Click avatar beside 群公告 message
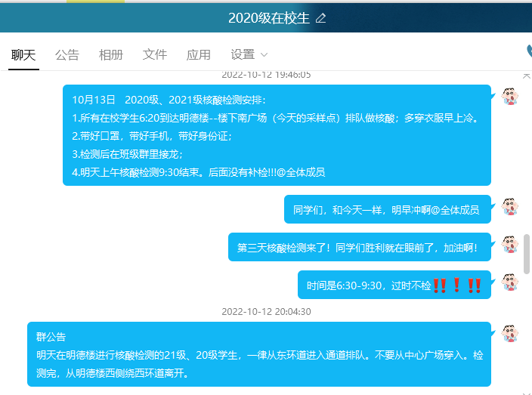Image resolution: width=532 pixels, height=395 pixels. 510,334
